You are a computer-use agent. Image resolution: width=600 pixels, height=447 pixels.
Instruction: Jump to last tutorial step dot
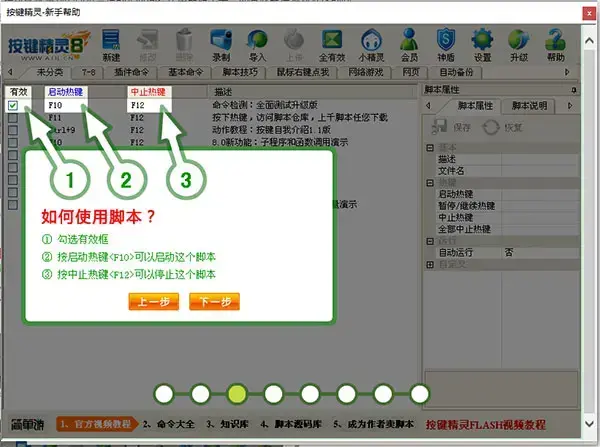pos(420,394)
